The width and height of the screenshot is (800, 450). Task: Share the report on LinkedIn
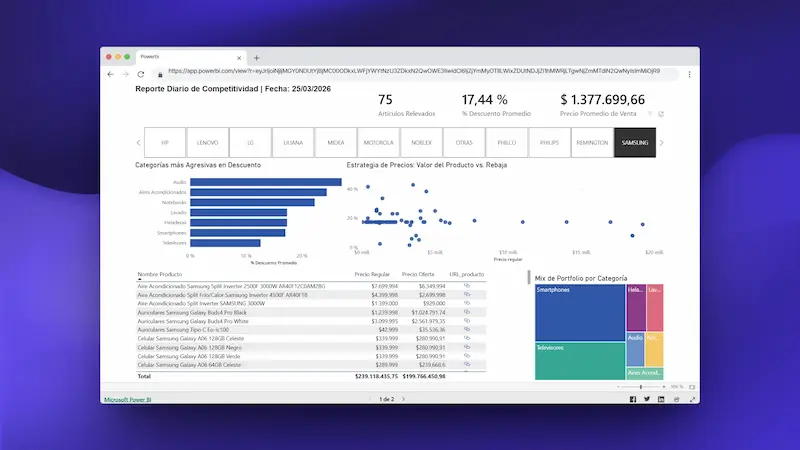click(x=662, y=399)
